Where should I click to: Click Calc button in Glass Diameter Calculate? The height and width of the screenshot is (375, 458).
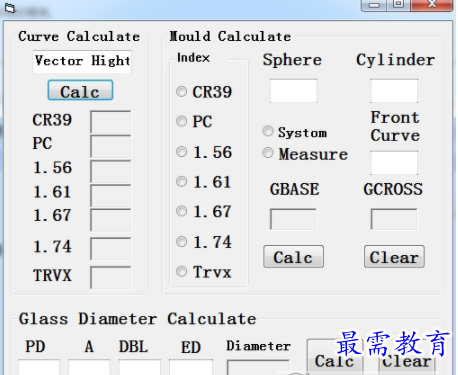pos(334,357)
